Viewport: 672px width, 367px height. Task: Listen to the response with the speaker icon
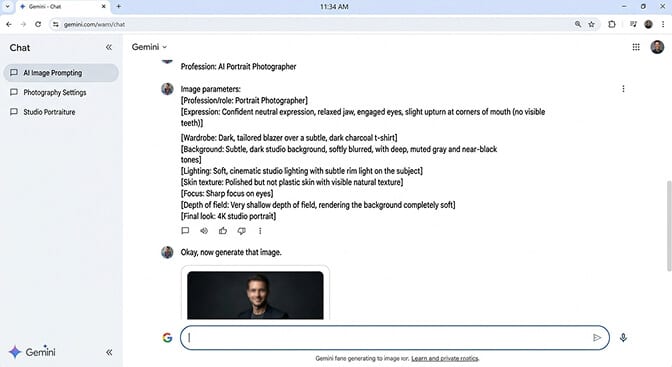204,231
